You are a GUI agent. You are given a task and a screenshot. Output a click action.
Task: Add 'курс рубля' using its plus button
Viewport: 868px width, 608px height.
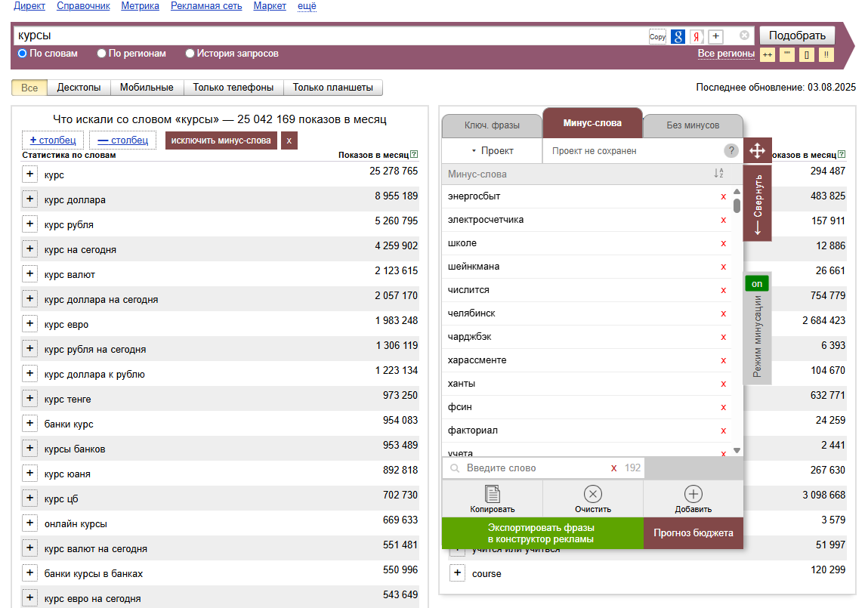coord(30,224)
